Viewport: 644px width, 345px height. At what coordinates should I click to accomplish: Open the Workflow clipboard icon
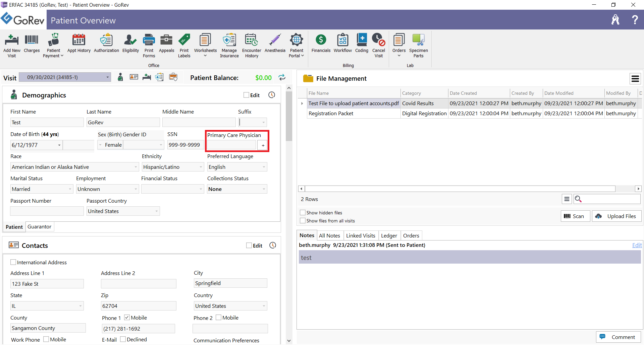343,43
